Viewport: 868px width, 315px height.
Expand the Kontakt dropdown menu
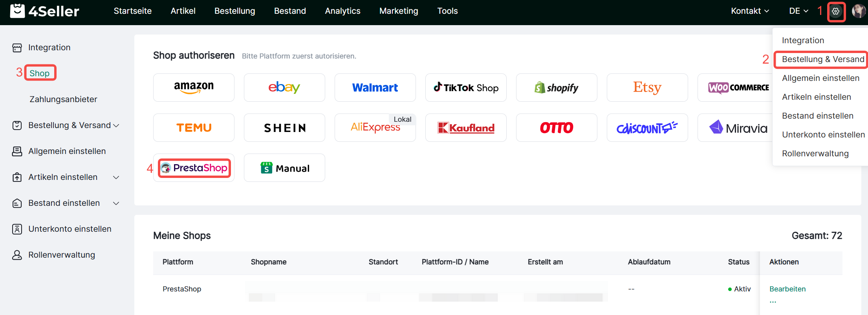point(750,11)
